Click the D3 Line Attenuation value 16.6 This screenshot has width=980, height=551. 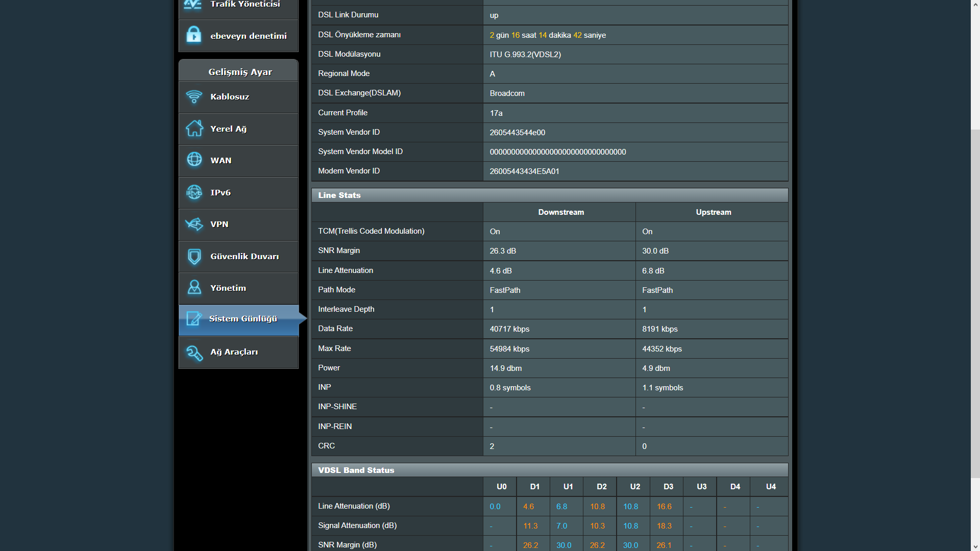[x=664, y=507]
